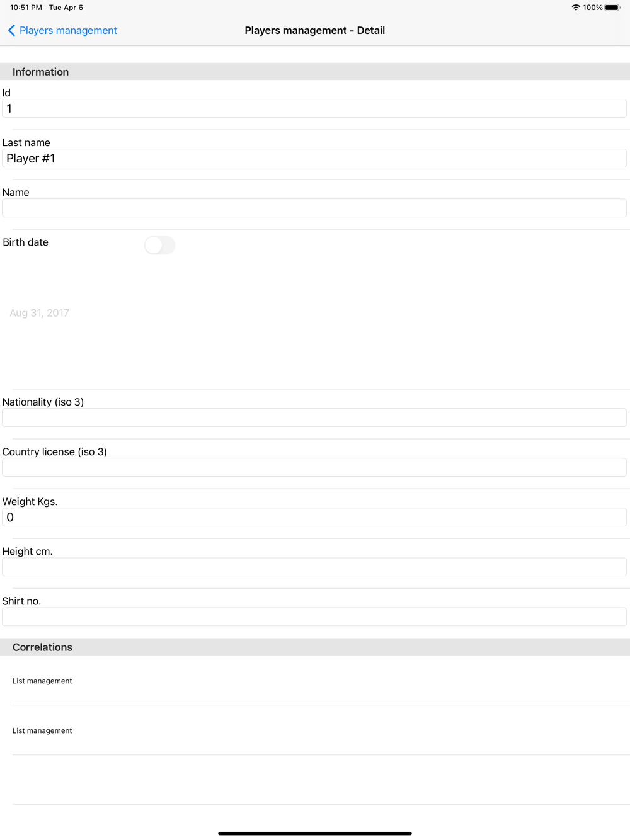Screen dimensions: 630x840
Task: Click the Weight Kgs. field showing 0
Action: coord(314,517)
